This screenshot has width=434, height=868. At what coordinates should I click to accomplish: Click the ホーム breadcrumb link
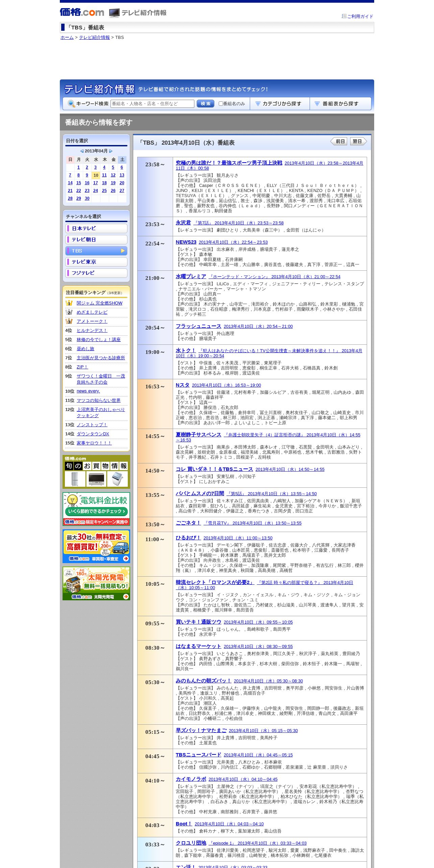pos(67,38)
